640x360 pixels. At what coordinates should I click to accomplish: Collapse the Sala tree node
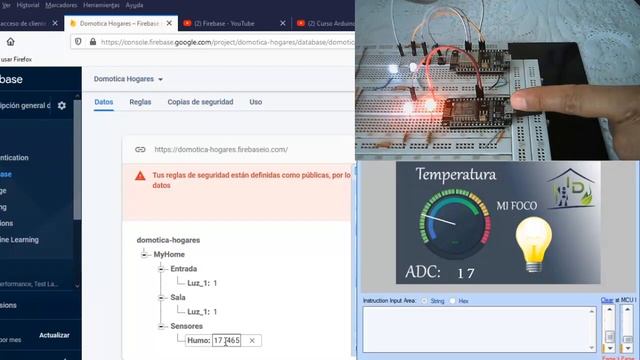point(161,298)
